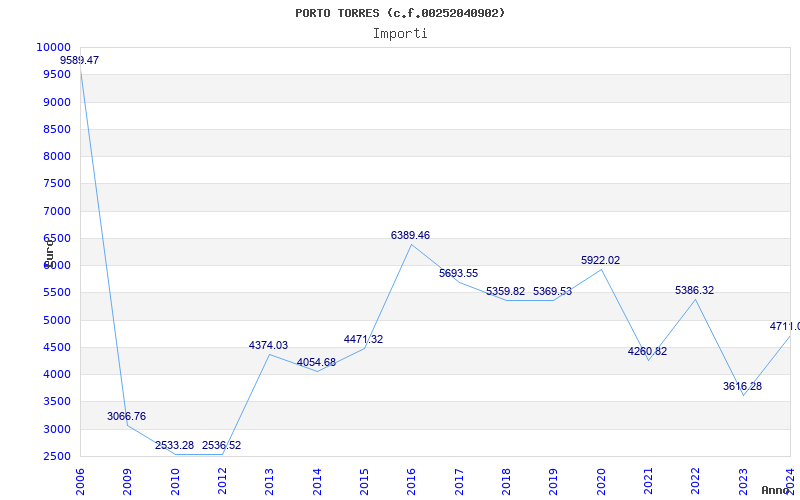Viewport: 800px width, 500px height.
Task: Select the 7500 y-axis label
Action: tap(57, 184)
